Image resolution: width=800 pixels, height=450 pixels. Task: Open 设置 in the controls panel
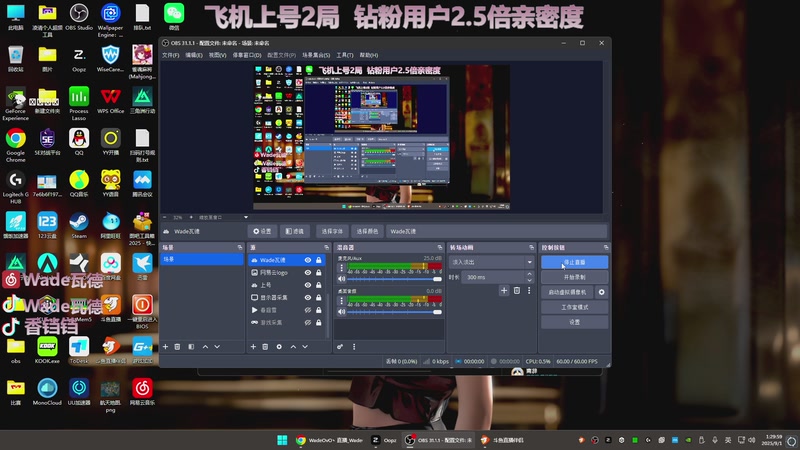tap(574, 322)
